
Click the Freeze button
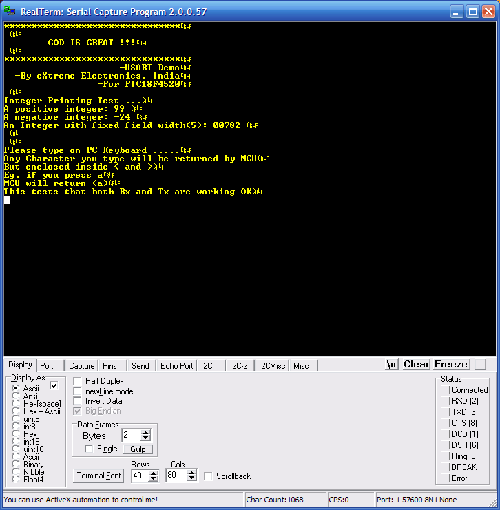(452, 364)
